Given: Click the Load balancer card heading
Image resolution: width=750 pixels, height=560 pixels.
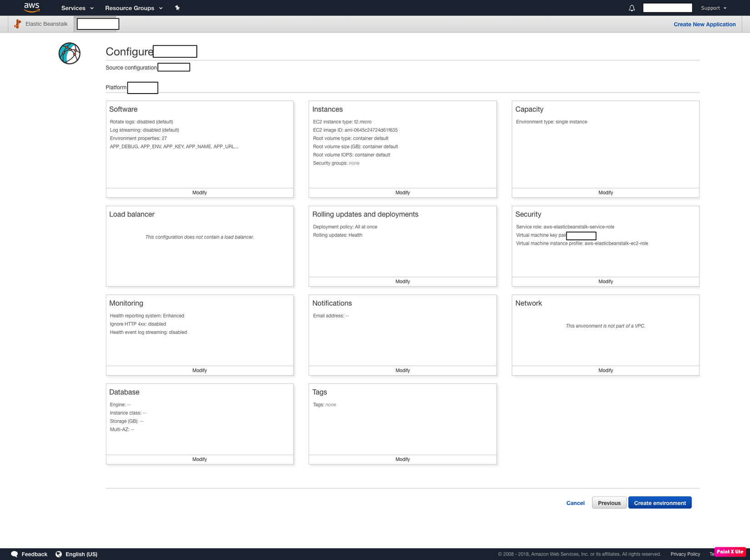Looking at the screenshot, I should click(132, 214).
